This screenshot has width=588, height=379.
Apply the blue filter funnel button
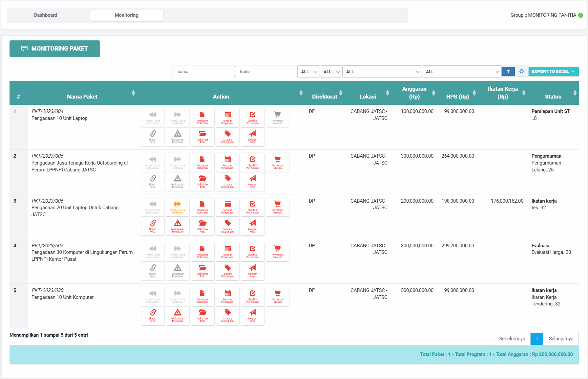point(508,71)
